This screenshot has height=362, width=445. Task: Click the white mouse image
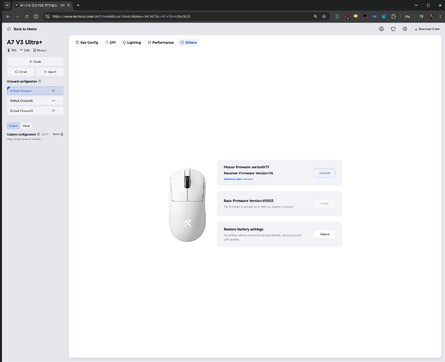click(187, 205)
